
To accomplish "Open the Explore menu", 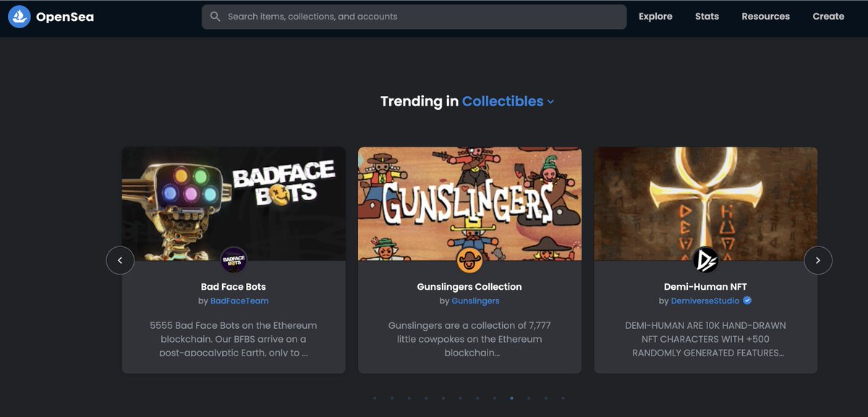I will point(655,16).
